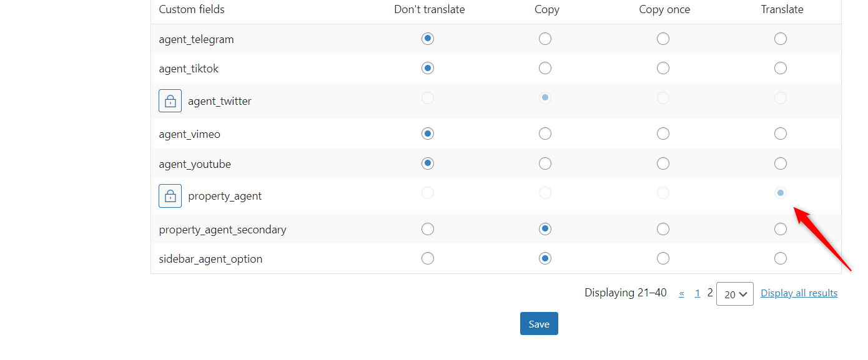This screenshot has height=360, width=868.
Task: Click the Display all results link
Action: [799, 293]
